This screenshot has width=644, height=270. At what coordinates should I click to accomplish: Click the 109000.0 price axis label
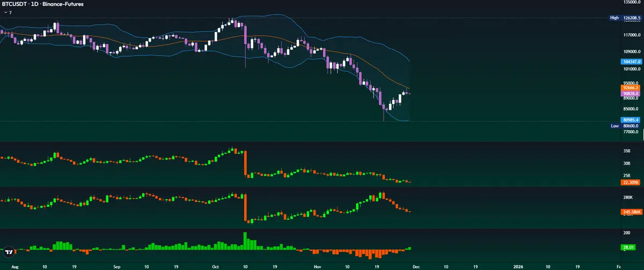click(632, 51)
